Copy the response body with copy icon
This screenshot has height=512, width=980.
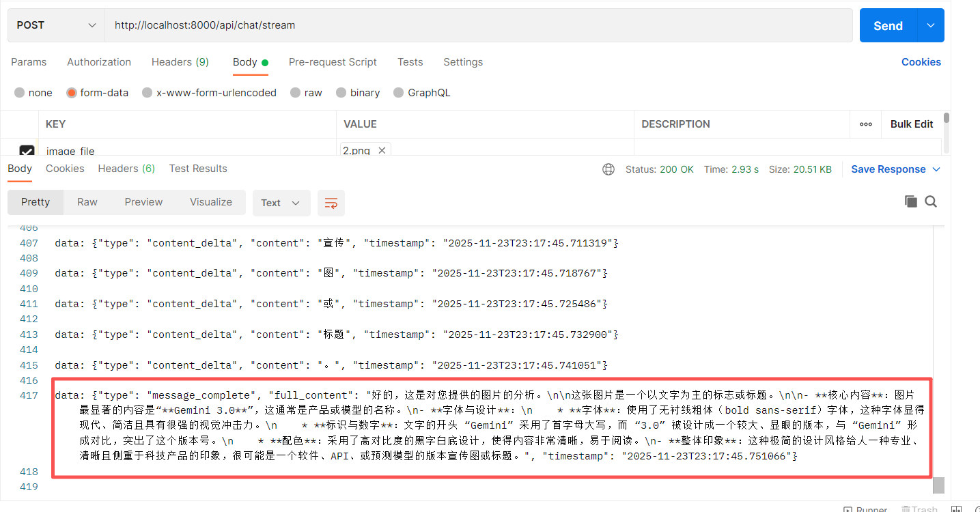[910, 201]
